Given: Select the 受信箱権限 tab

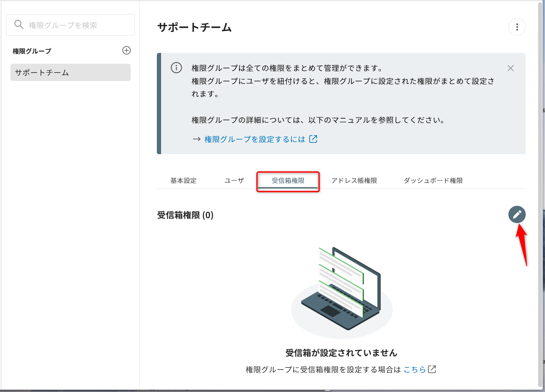Looking at the screenshot, I should tap(288, 181).
